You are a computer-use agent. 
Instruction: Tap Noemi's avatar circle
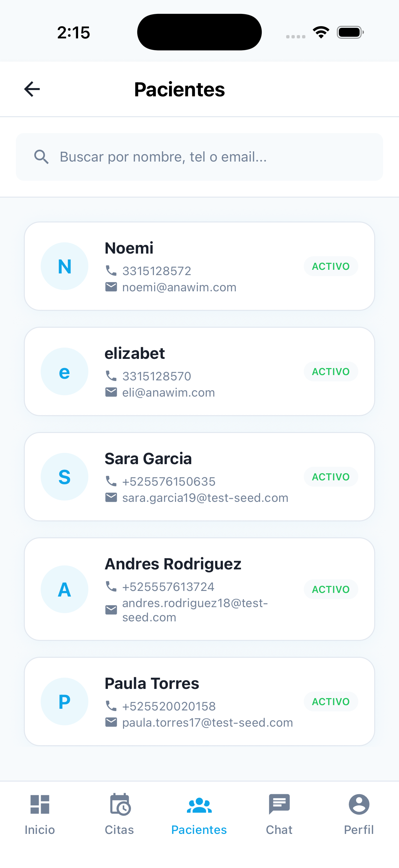(x=65, y=266)
